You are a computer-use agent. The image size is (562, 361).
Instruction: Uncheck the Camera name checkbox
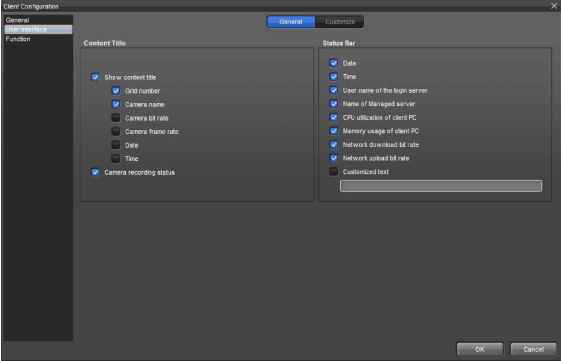click(116, 104)
